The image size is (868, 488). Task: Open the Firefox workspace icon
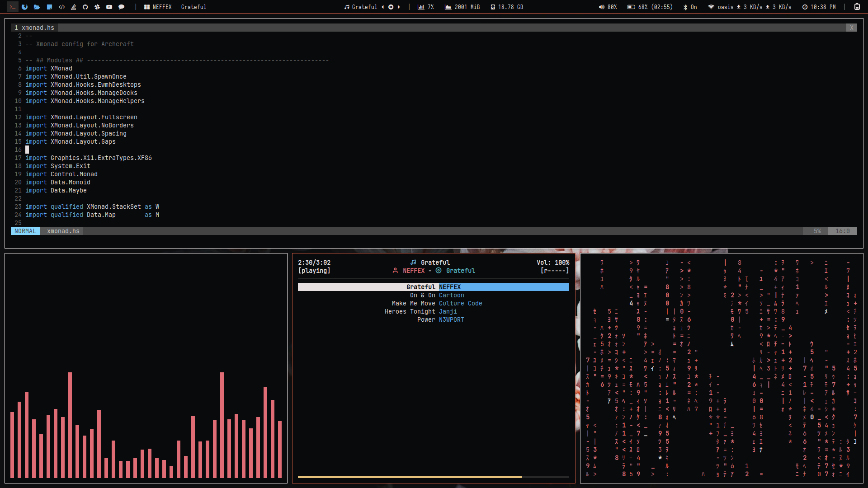pyautogui.click(x=24, y=7)
